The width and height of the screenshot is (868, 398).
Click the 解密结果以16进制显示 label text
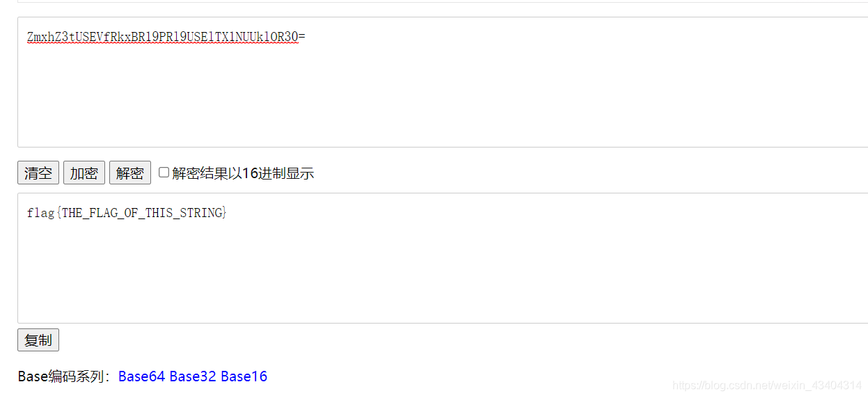coord(243,173)
